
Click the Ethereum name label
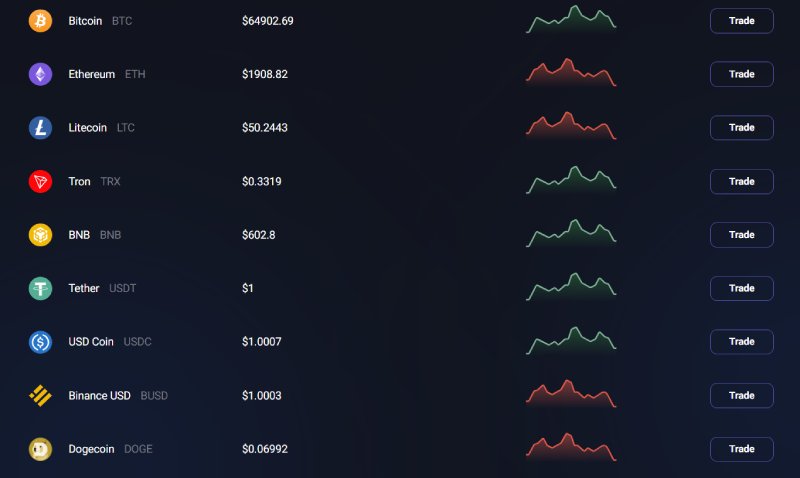click(92, 74)
